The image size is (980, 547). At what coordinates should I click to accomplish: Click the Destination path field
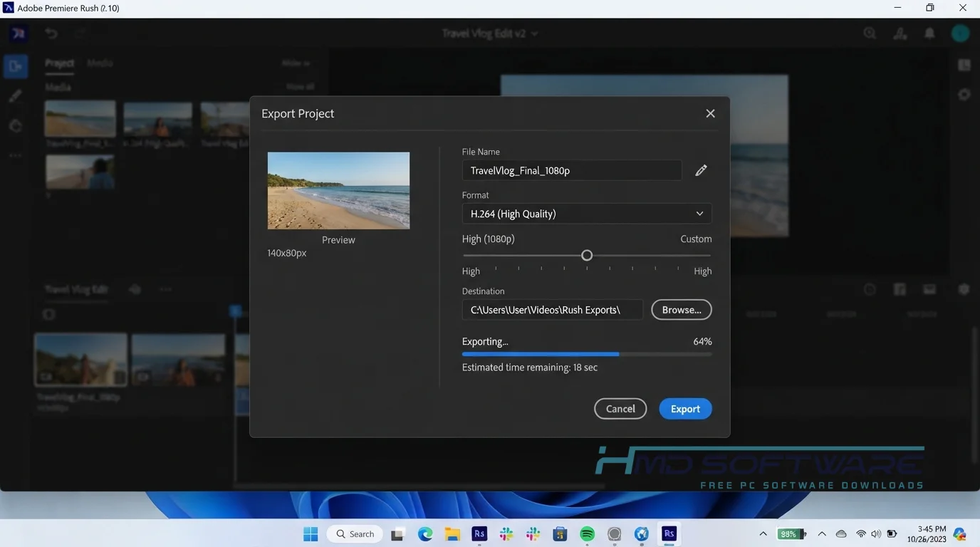[x=553, y=310]
